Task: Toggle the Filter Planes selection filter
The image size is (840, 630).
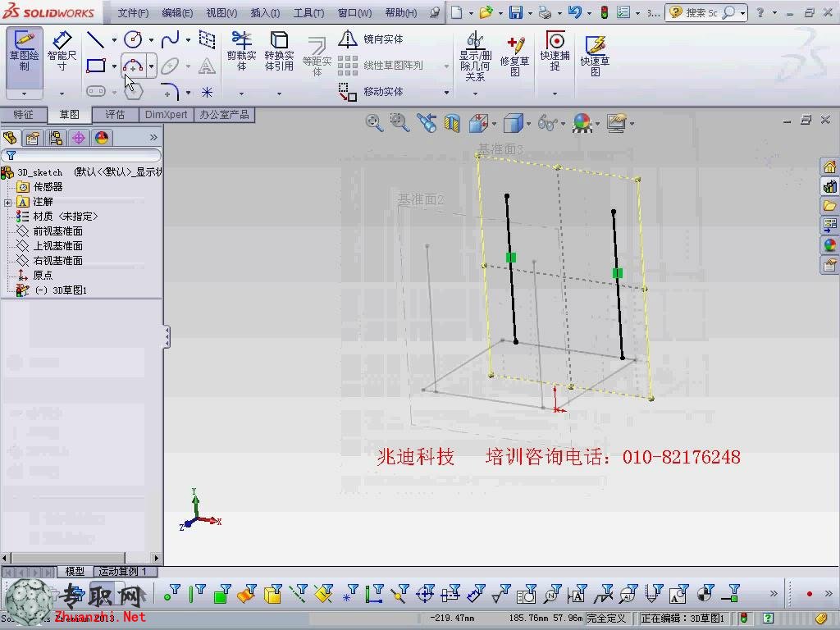Action: tap(323, 594)
